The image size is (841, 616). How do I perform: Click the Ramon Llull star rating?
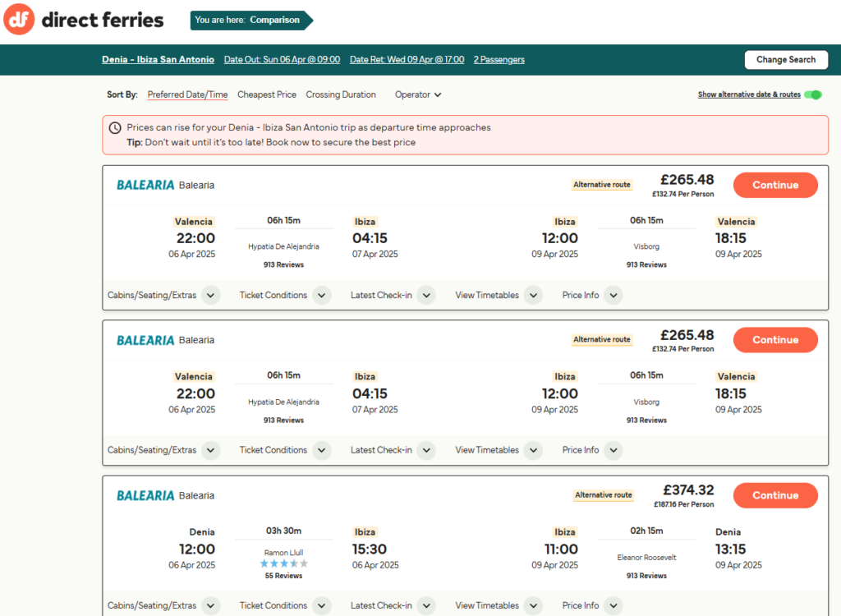click(x=283, y=564)
